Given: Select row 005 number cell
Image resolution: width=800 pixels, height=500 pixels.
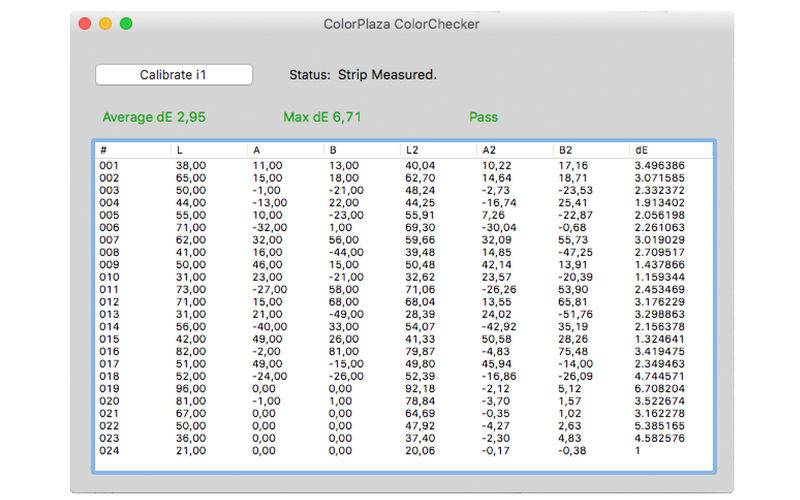Looking at the screenshot, I should 109,215.
